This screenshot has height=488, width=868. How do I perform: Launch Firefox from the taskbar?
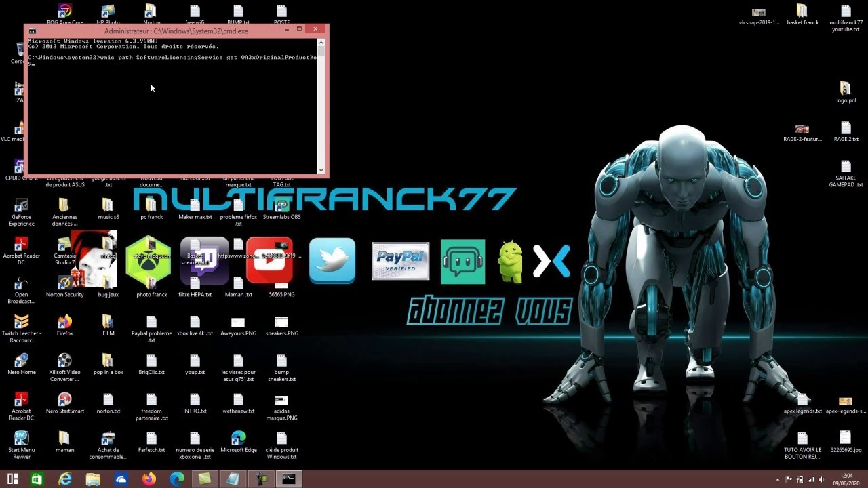[x=149, y=479]
